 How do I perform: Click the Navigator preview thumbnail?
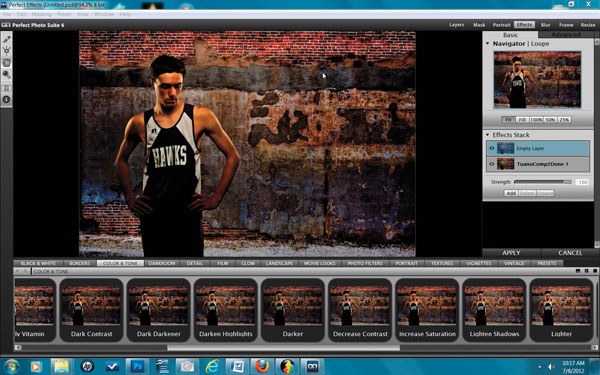click(x=537, y=80)
